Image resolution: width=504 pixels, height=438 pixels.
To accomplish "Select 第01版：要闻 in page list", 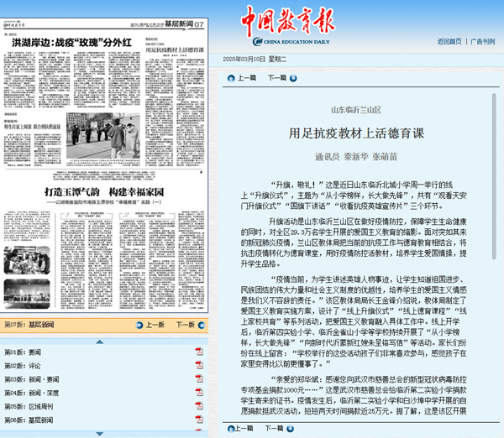I will [23, 352].
